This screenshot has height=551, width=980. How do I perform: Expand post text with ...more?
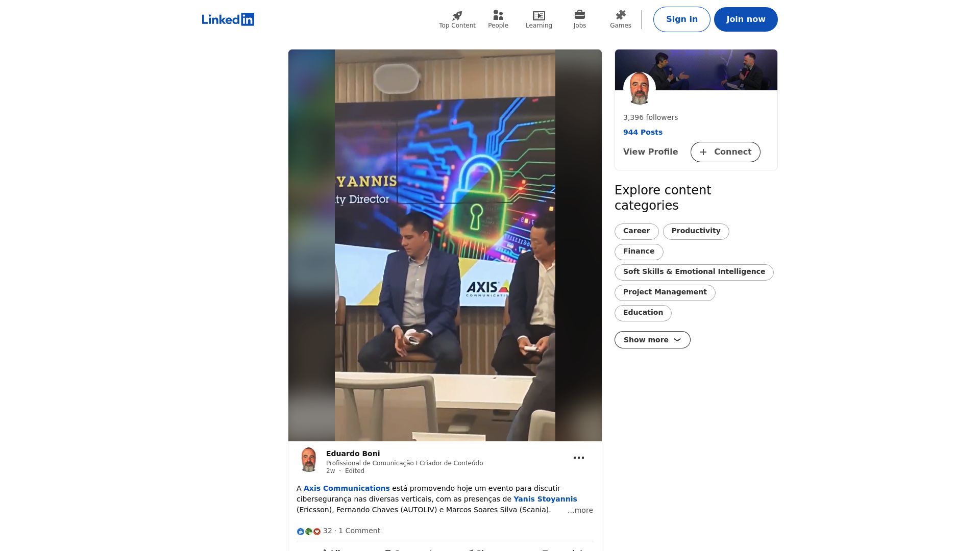tap(580, 510)
